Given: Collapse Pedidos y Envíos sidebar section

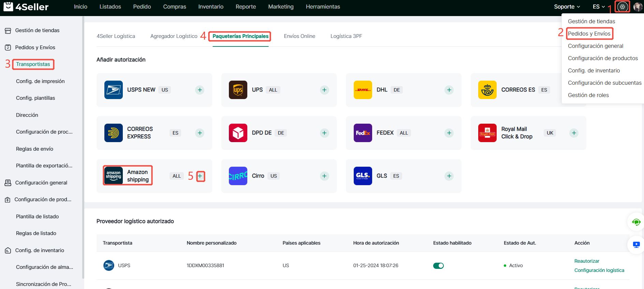Looking at the screenshot, I should [35, 47].
